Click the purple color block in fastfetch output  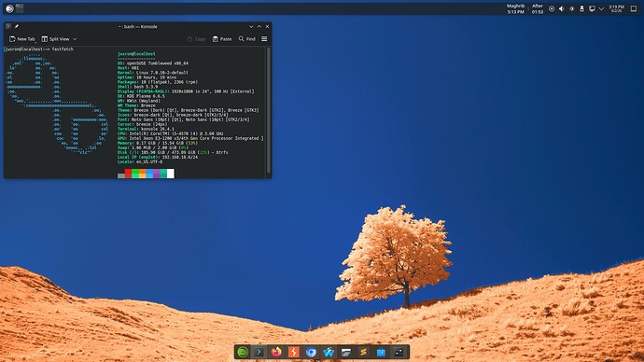(157, 174)
